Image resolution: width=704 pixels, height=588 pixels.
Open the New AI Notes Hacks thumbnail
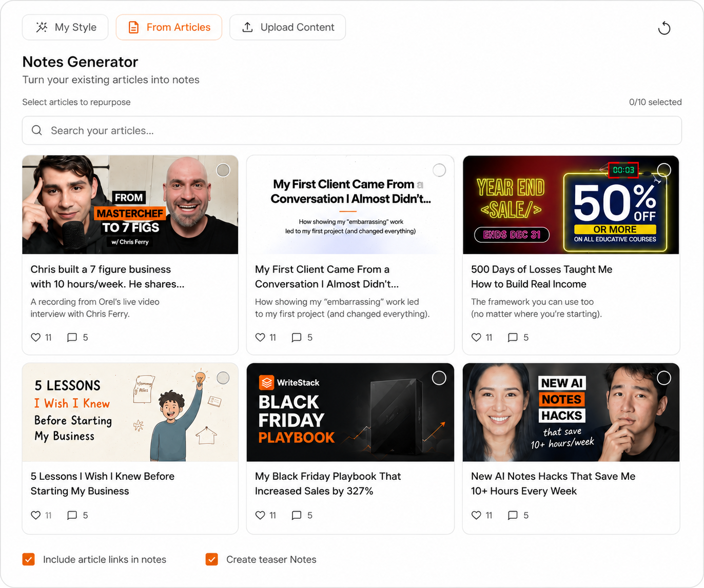pos(571,413)
